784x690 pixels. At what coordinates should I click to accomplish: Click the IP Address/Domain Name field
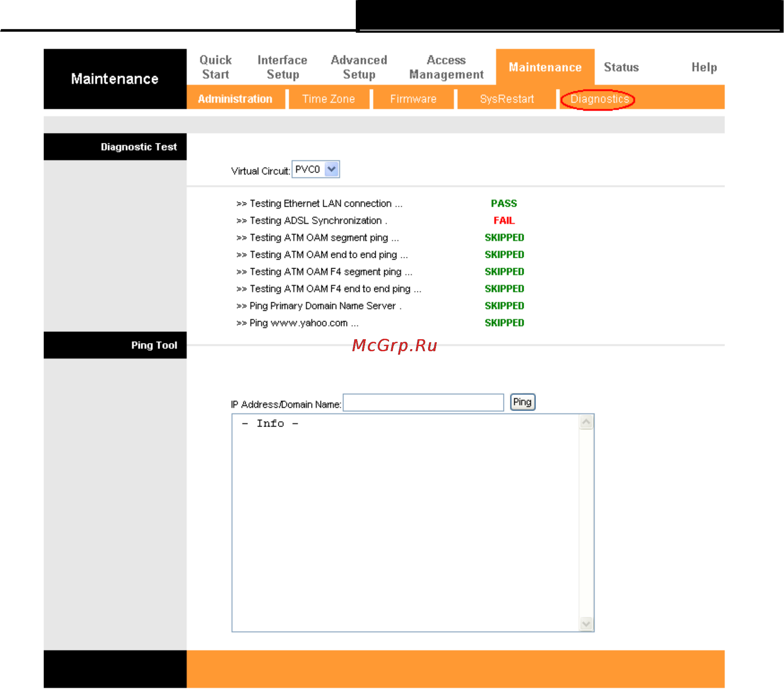[423, 402]
